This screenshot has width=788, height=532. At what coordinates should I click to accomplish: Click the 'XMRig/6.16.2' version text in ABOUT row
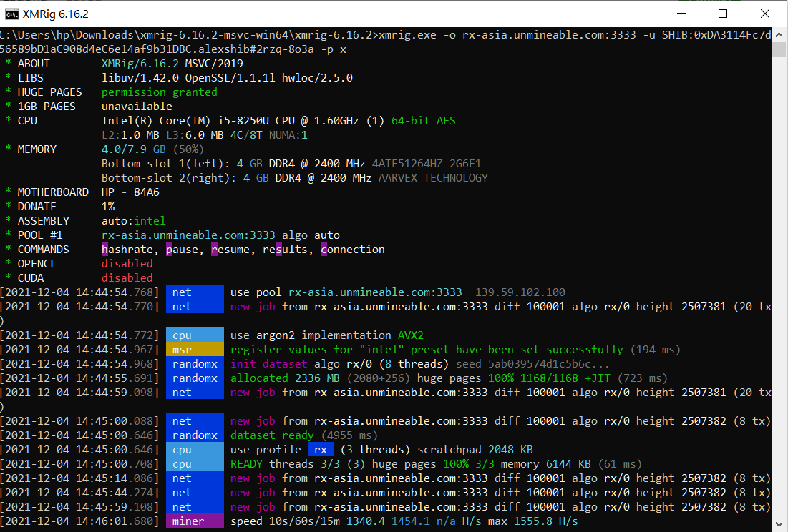coord(140,64)
